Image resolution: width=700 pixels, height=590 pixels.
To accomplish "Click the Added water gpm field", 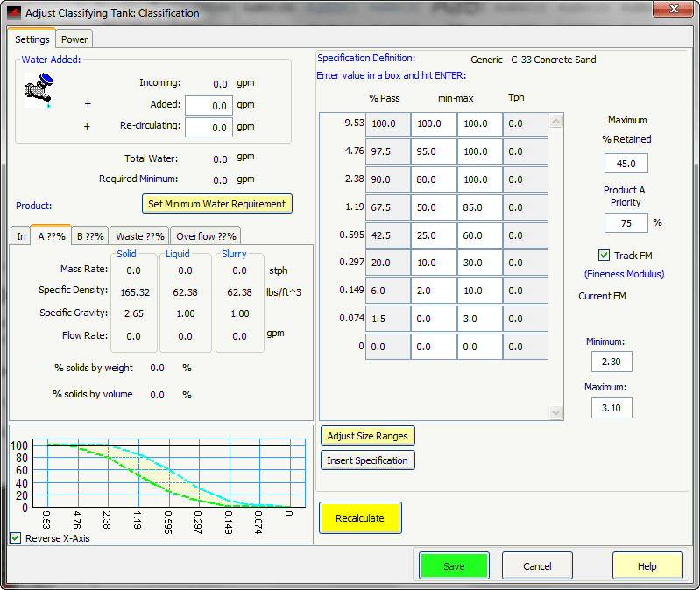I will tap(209, 105).
